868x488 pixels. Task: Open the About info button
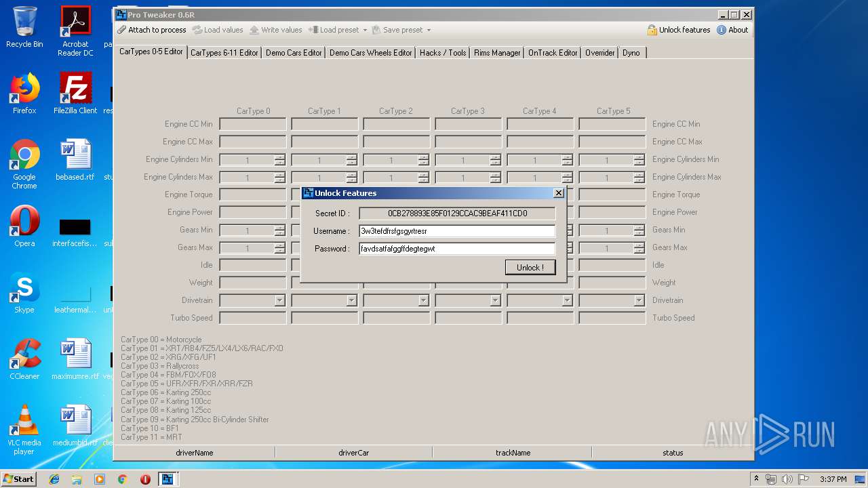point(732,30)
